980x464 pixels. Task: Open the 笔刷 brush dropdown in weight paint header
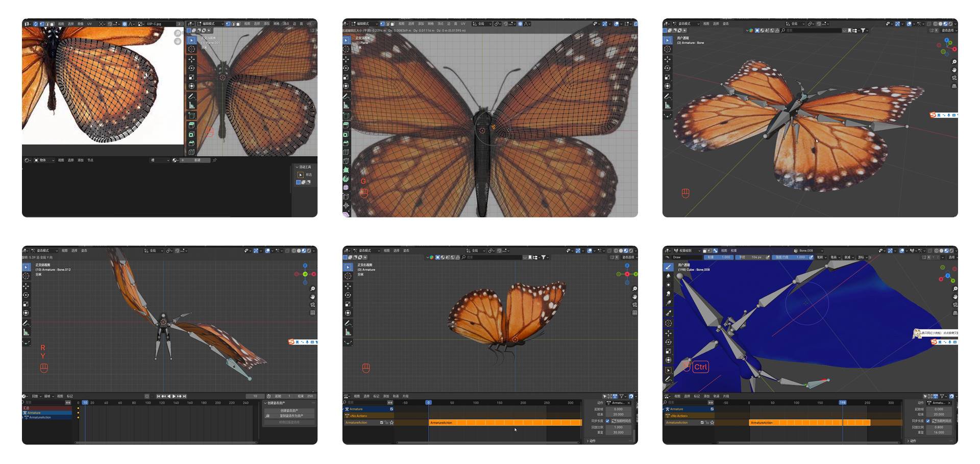(x=821, y=257)
